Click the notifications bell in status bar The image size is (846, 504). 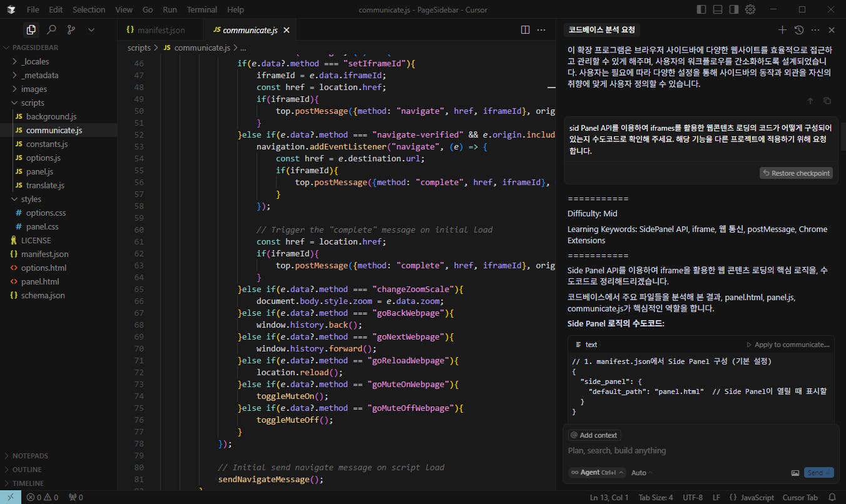pyautogui.click(x=832, y=497)
